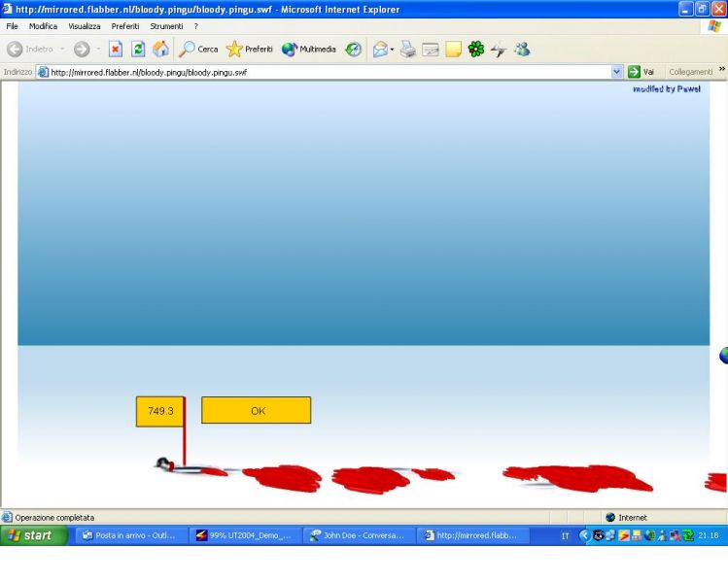Refresh the page using the green arrows icon
This screenshot has width=728, height=583.
coord(138,50)
